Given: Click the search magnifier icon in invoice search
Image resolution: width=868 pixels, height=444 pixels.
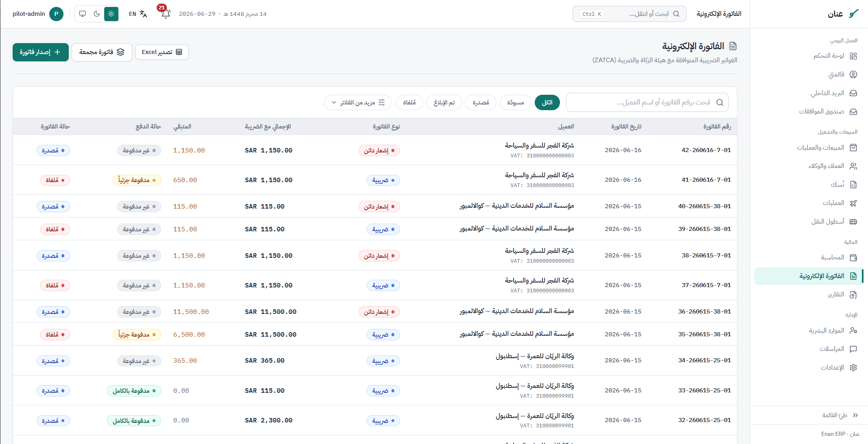Looking at the screenshot, I should [720, 102].
